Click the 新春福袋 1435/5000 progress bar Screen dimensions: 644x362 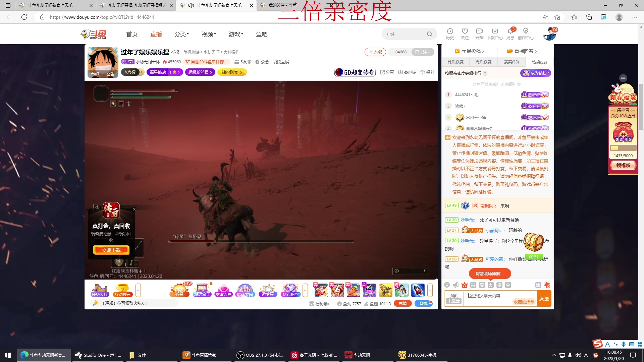point(623,148)
